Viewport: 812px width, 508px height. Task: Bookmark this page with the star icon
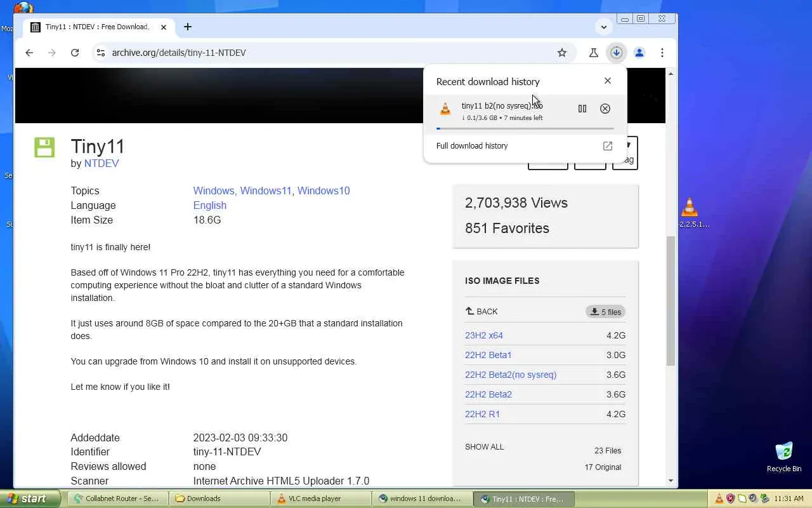click(562, 53)
